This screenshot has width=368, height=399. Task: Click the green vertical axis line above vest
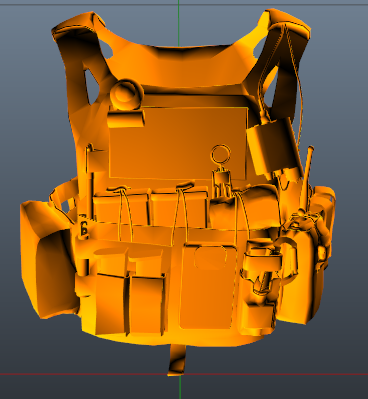click(x=179, y=23)
